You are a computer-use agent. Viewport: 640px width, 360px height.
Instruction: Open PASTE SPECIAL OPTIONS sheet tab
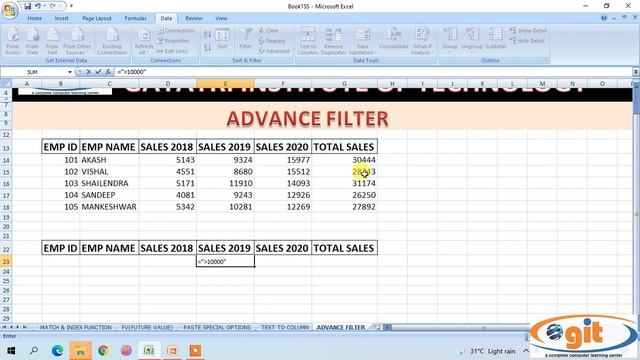point(217,327)
